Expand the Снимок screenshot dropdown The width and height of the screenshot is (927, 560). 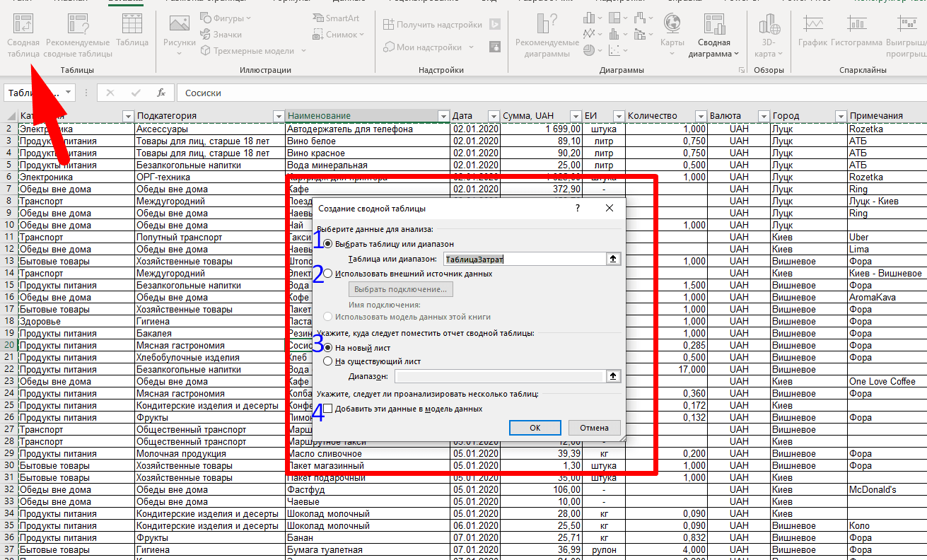361,34
